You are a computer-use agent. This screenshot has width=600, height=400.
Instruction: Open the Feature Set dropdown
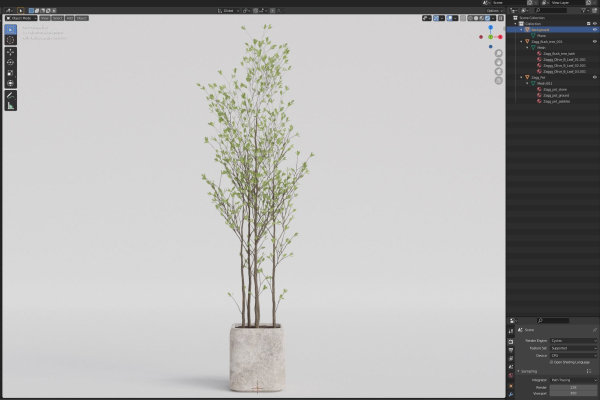click(573, 348)
